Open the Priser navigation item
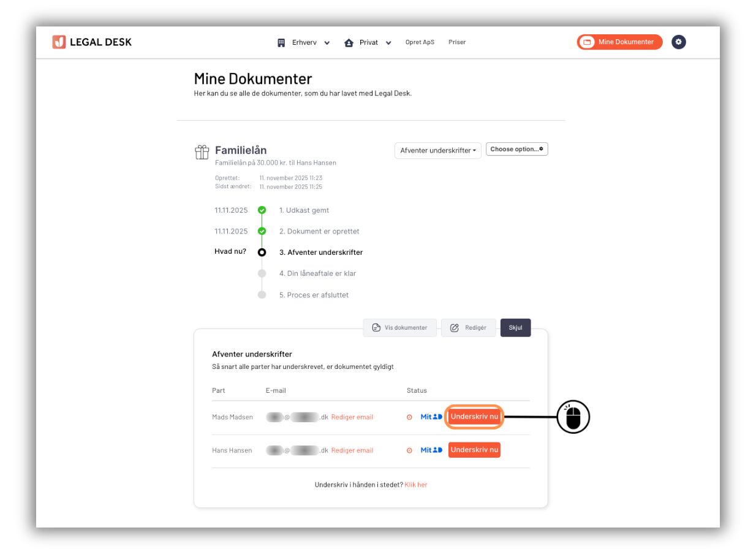Viewport: 756px width, 554px height. (x=457, y=42)
